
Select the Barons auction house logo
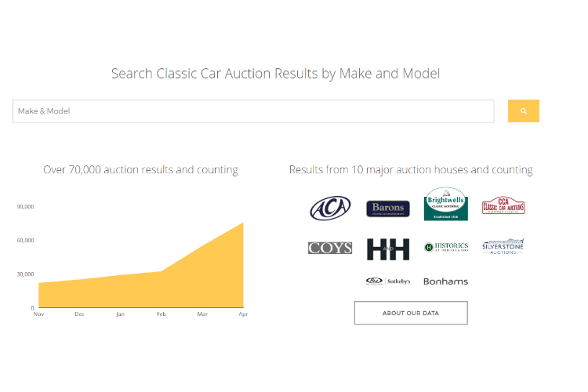388,209
